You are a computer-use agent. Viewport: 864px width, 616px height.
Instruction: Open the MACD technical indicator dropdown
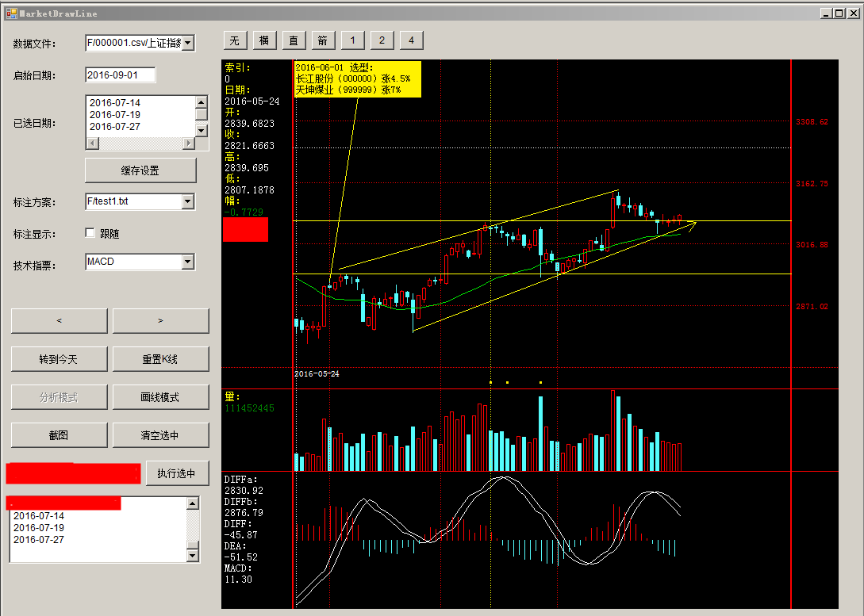pos(187,262)
